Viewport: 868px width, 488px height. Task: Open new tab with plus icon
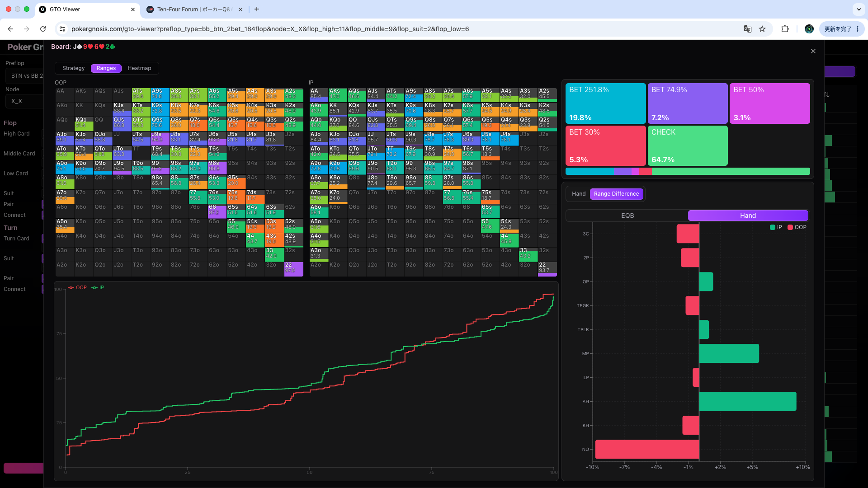click(257, 9)
